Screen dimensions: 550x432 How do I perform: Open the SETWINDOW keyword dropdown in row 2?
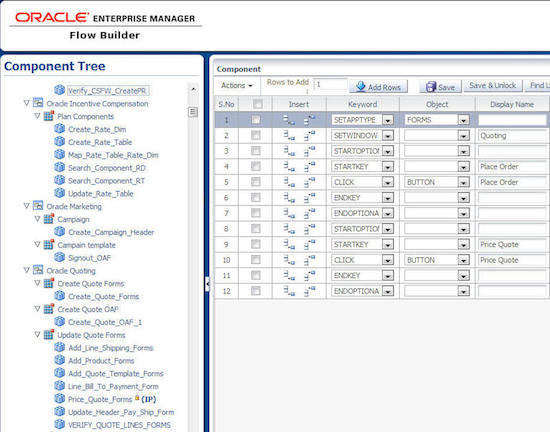[x=388, y=135]
